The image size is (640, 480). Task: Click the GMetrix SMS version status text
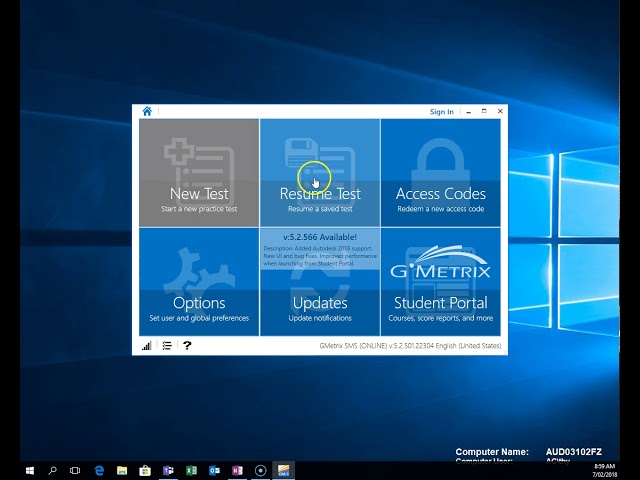click(410, 346)
